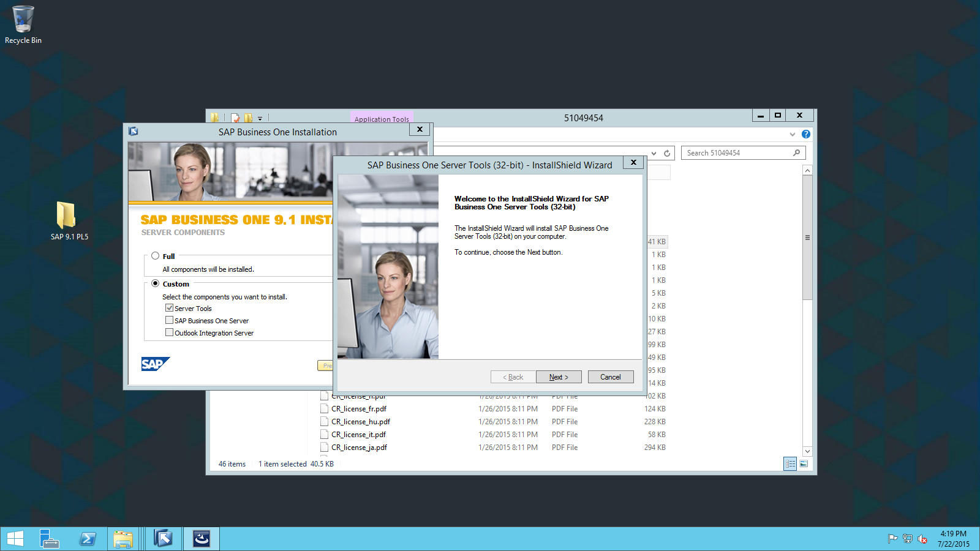Click the PDF icon of CR_license_hu.pdf
This screenshot has height=551, width=980.
coord(325,422)
